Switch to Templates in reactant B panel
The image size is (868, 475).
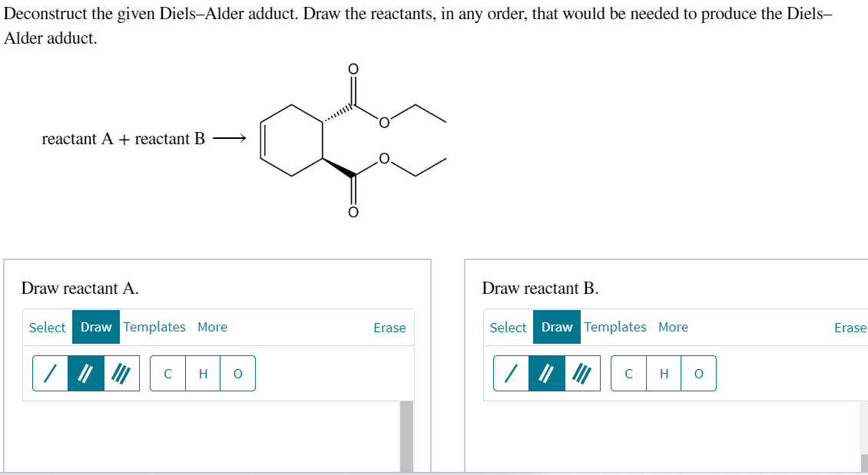pyautogui.click(x=617, y=327)
